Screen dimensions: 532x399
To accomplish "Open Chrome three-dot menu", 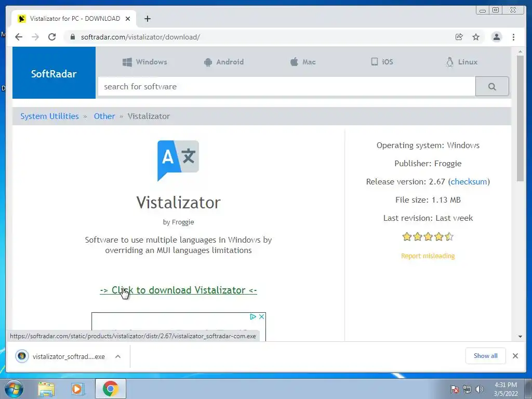I will coord(514,37).
